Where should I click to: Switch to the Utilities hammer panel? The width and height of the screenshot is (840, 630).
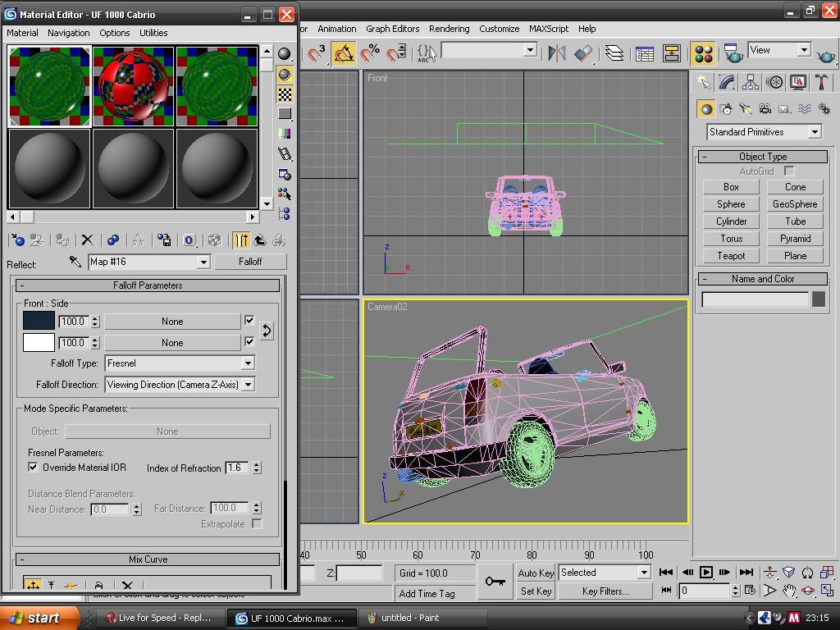[x=821, y=82]
